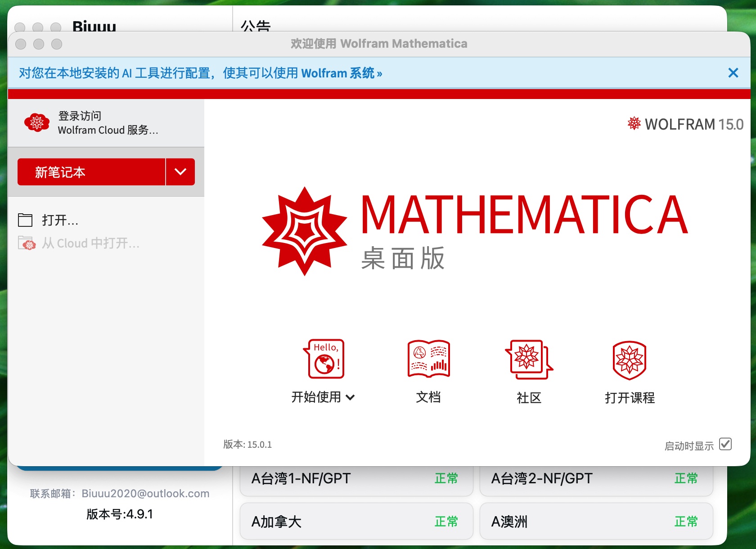Image resolution: width=756 pixels, height=549 pixels.
Task: Click the Wolfram Cloud sign-in icon
Action: (37, 122)
